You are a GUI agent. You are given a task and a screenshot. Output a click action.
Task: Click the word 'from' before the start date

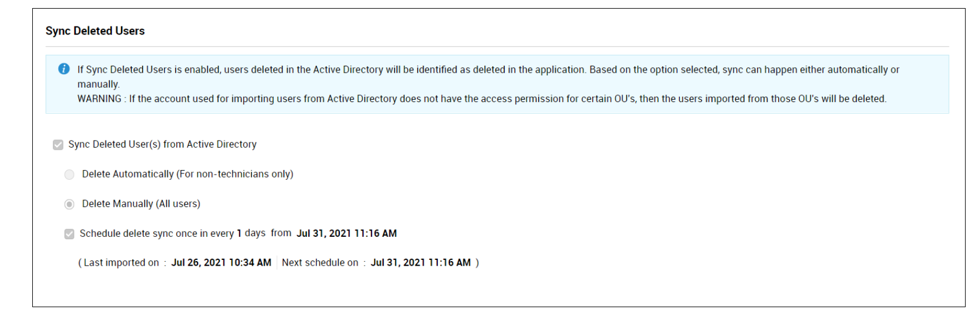point(281,233)
